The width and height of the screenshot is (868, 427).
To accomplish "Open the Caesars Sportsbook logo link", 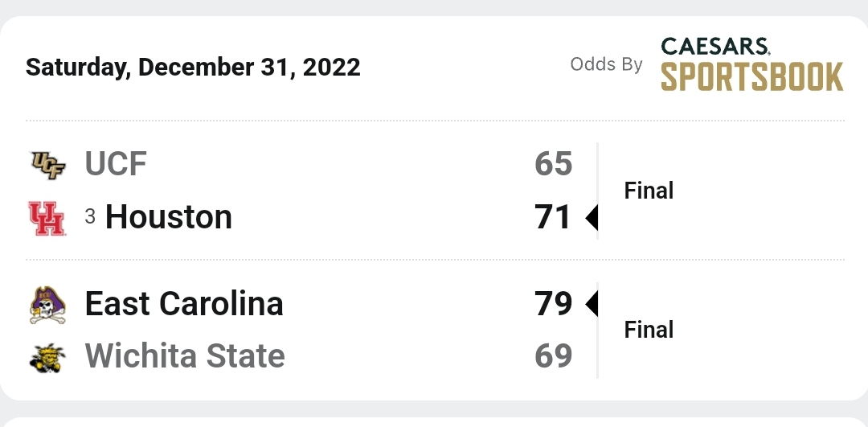I will pos(751,64).
